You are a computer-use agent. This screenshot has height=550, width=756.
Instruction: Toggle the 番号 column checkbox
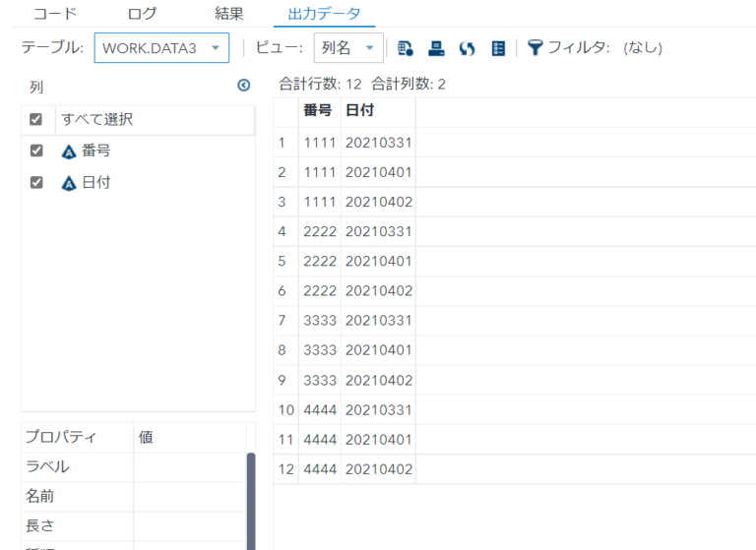coord(36,152)
